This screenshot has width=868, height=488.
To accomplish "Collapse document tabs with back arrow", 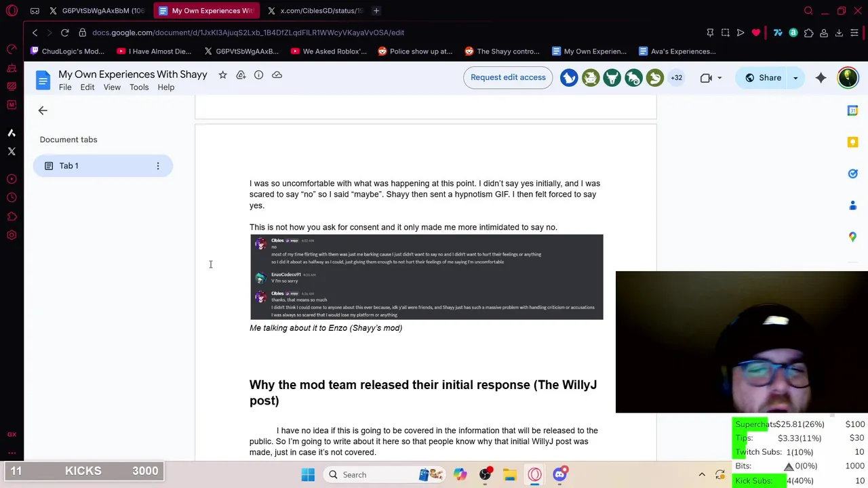I will click(43, 110).
